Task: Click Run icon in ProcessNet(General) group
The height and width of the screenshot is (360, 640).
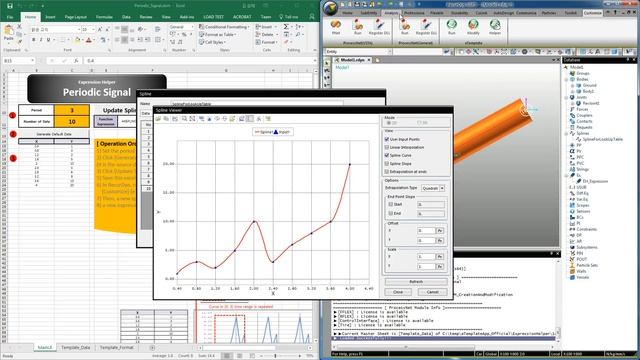Action: coord(404,26)
